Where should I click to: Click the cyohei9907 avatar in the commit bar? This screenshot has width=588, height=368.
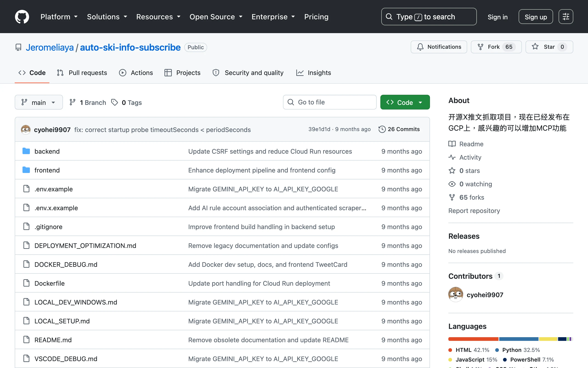[26, 129]
